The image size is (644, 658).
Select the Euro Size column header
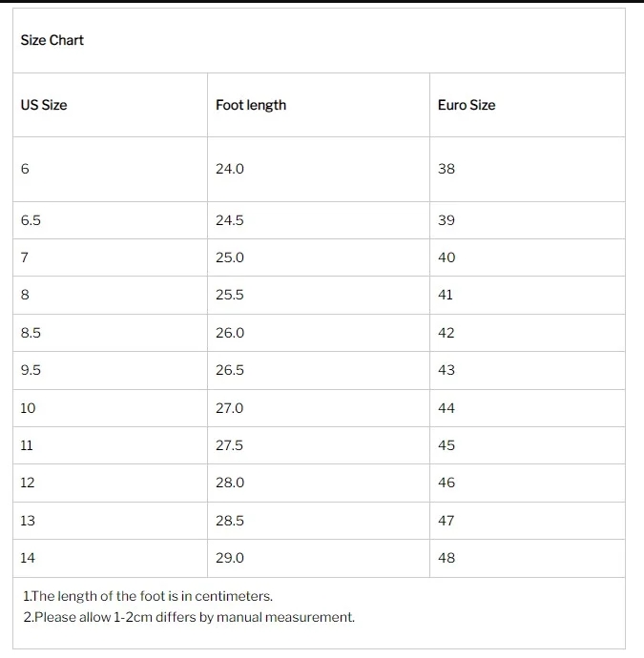(x=528, y=105)
